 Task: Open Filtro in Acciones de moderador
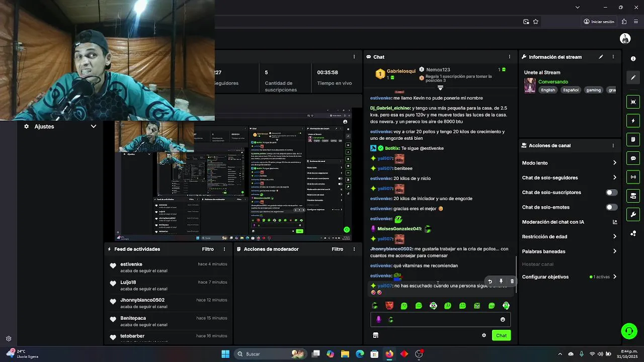pyautogui.click(x=338, y=249)
